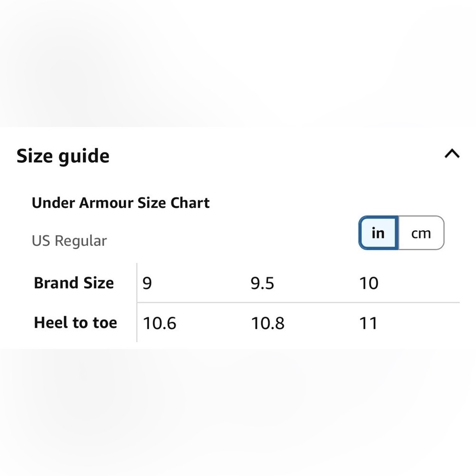Click the word guide in heading

pos(84,157)
